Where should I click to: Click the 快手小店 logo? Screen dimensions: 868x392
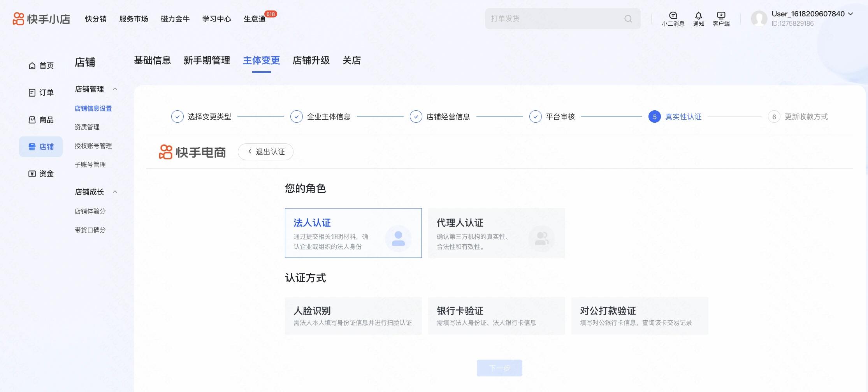pyautogui.click(x=41, y=19)
